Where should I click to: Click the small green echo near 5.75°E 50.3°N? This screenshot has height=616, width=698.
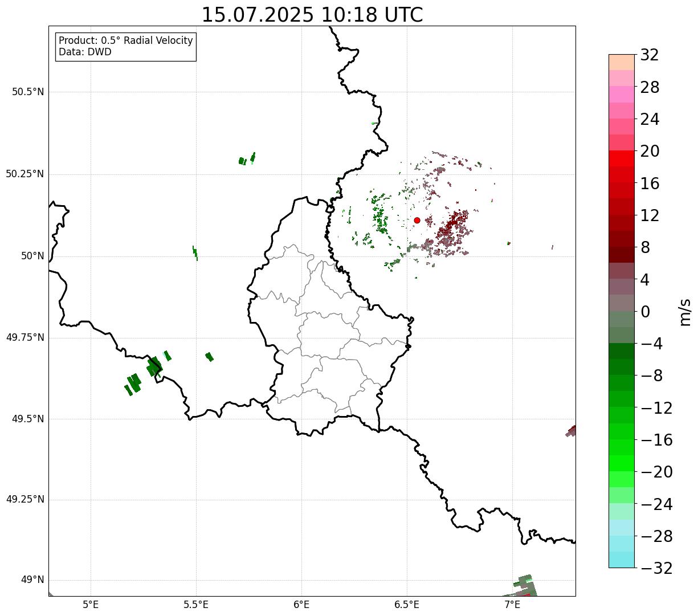(247, 159)
